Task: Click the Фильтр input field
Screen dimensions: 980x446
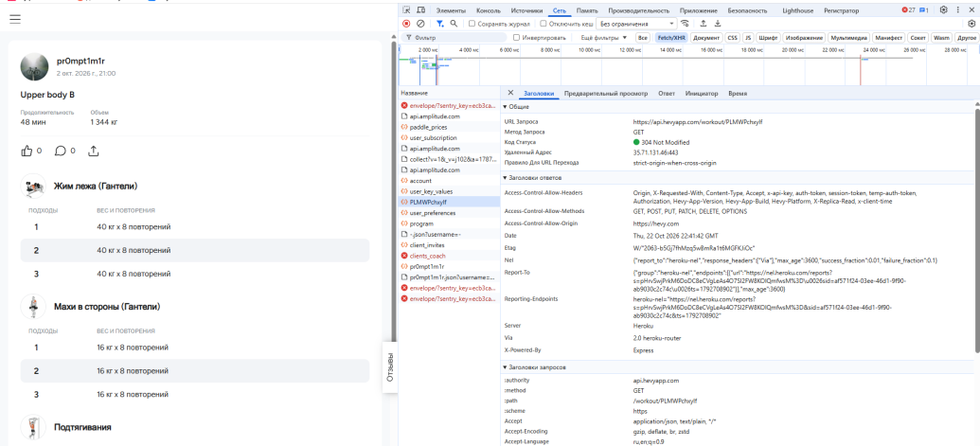Action: tap(455, 38)
